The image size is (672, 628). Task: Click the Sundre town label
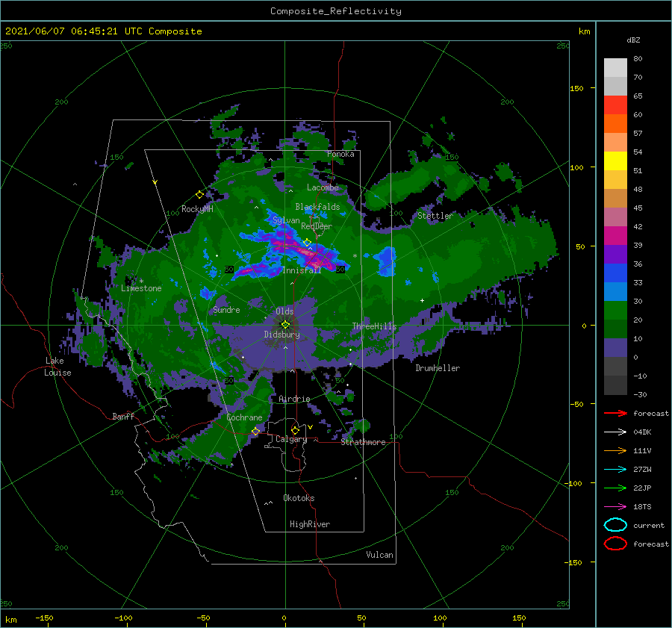point(226,309)
